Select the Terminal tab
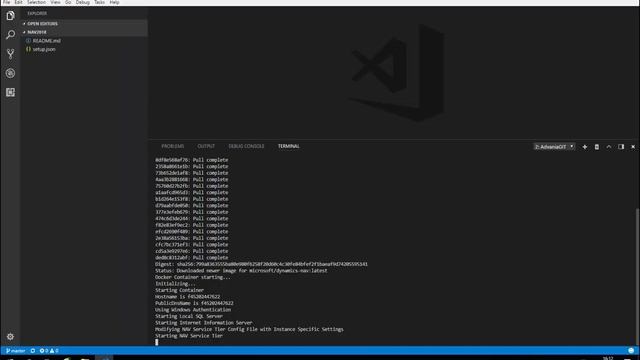The height and width of the screenshot is (360, 640). [289, 146]
